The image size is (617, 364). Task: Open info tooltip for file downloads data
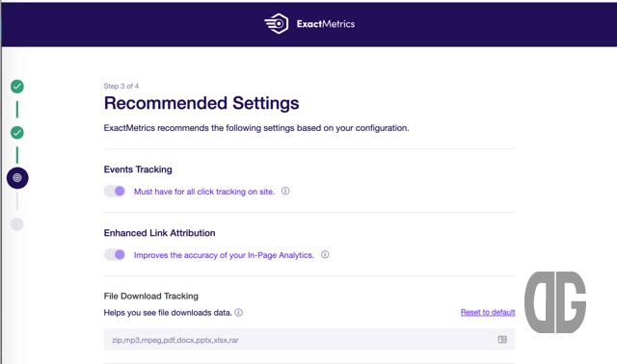tap(238, 313)
